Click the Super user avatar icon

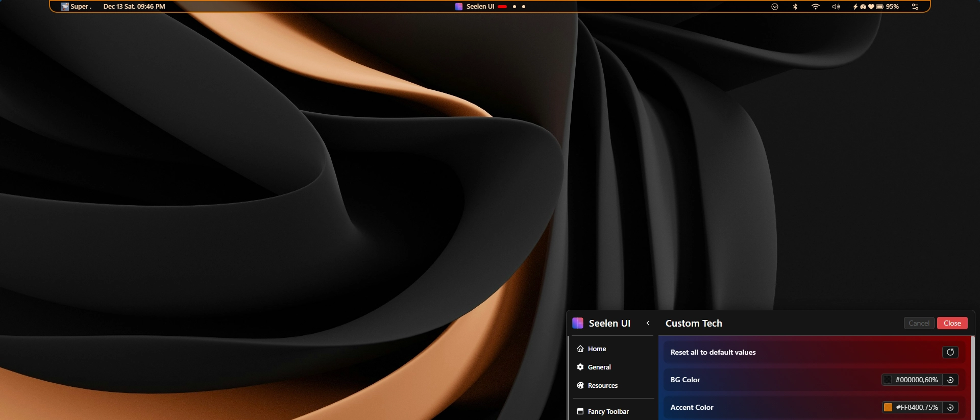pos(65,7)
